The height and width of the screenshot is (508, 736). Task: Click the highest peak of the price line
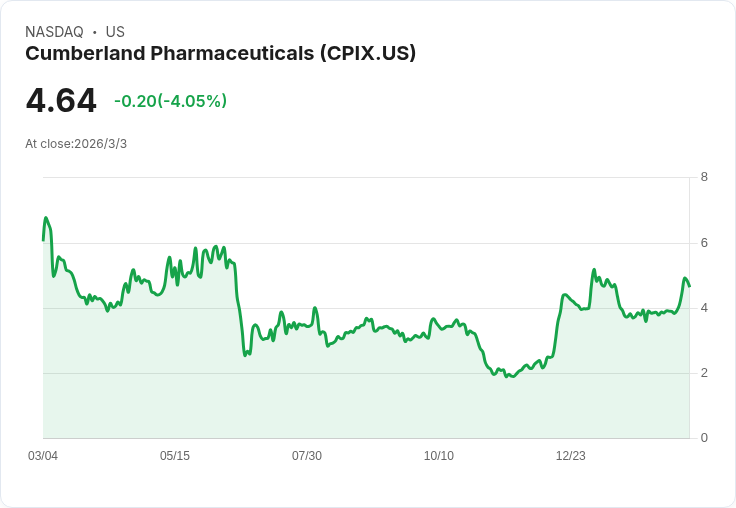point(46,218)
